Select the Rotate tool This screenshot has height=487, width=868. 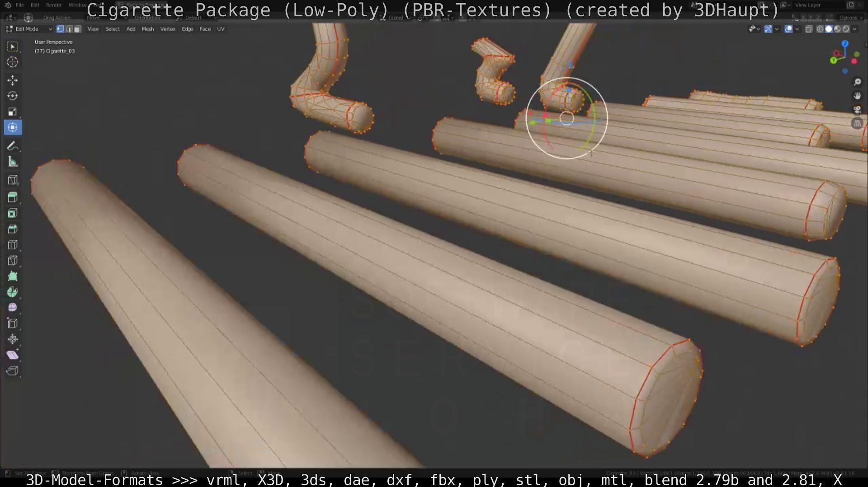pyautogui.click(x=13, y=96)
